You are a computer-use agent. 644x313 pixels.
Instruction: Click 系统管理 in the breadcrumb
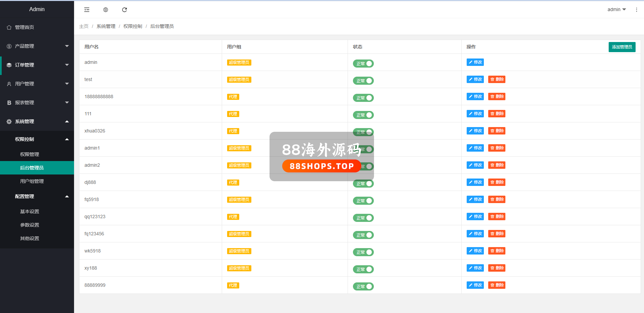click(x=106, y=26)
